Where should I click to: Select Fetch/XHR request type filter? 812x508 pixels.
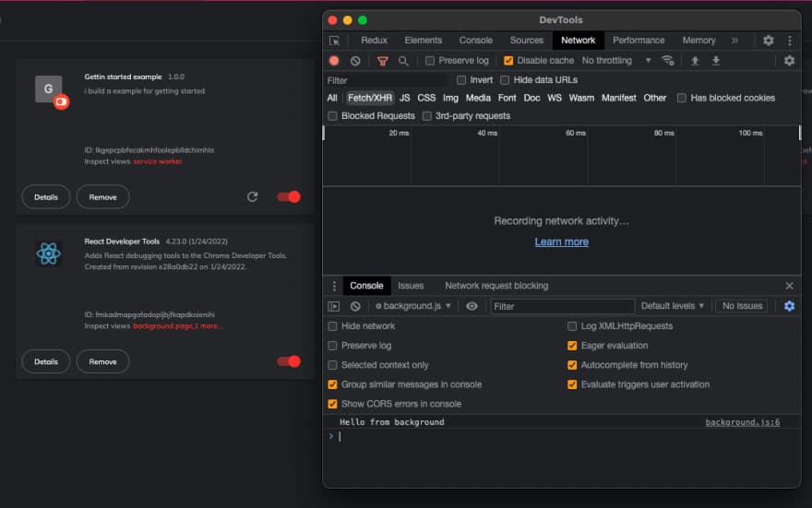(x=370, y=99)
